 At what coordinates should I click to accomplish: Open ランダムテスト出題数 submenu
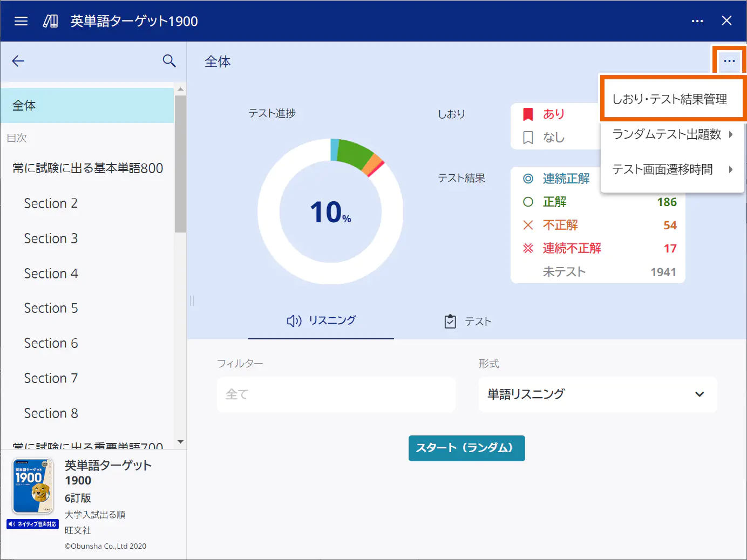coord(673,134)
